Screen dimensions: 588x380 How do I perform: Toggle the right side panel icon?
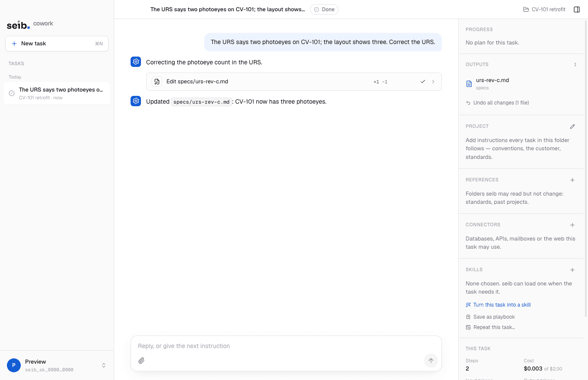(x=577, y=9)
